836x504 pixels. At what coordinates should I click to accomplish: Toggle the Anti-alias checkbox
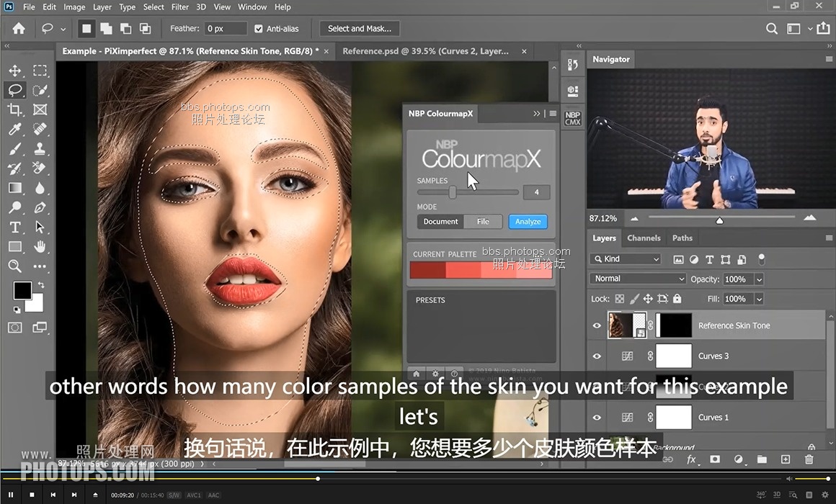259,29
